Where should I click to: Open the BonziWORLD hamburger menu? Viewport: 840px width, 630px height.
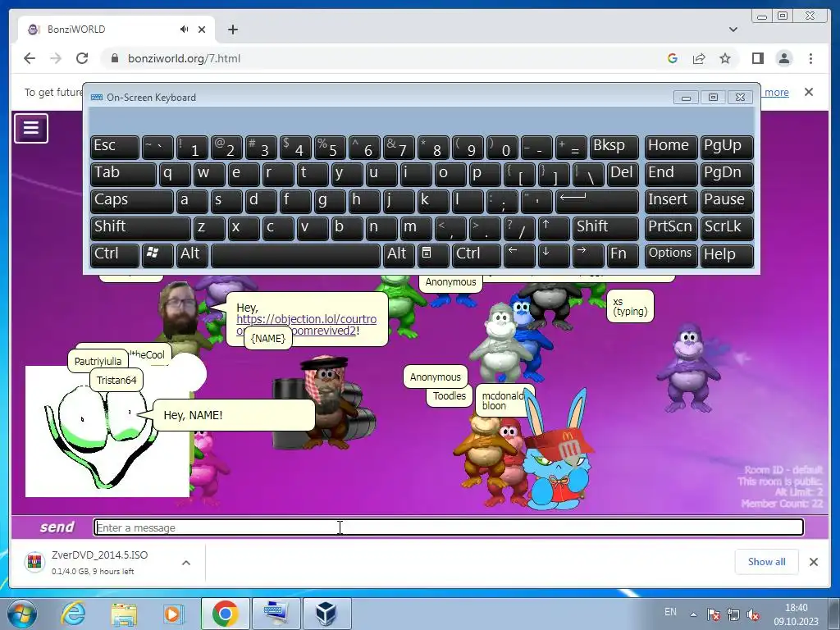(31, 128)
